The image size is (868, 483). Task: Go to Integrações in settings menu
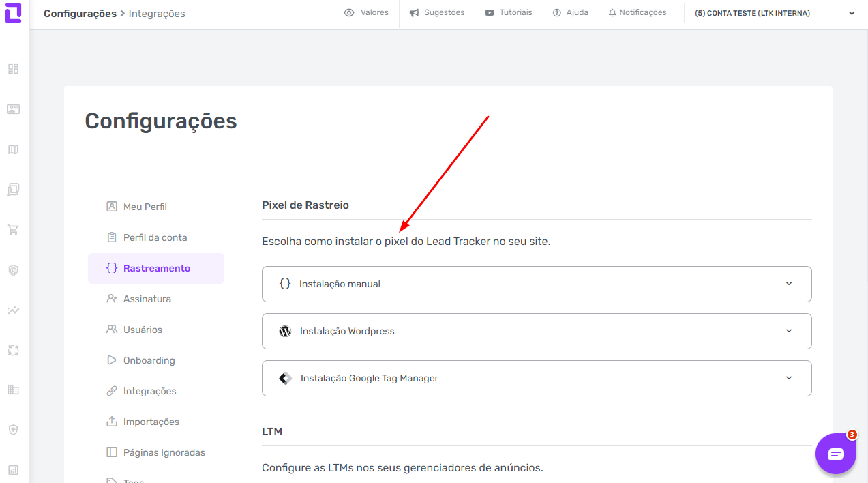(x=156, y=391)
